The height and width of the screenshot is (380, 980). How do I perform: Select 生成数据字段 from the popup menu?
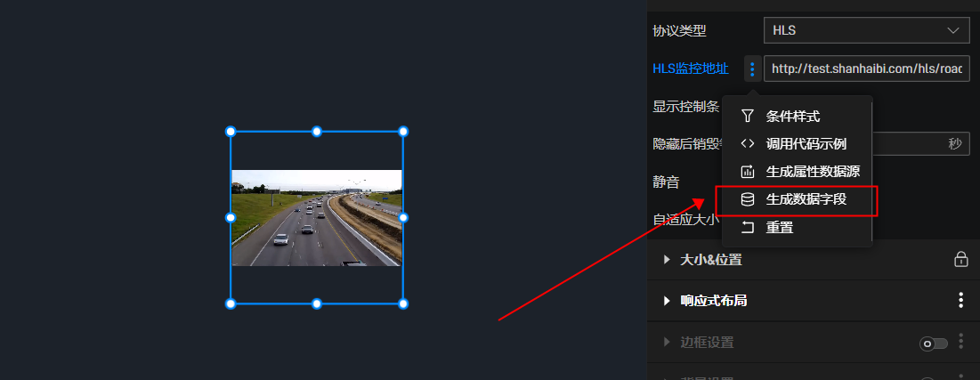(x=797, y=200)
